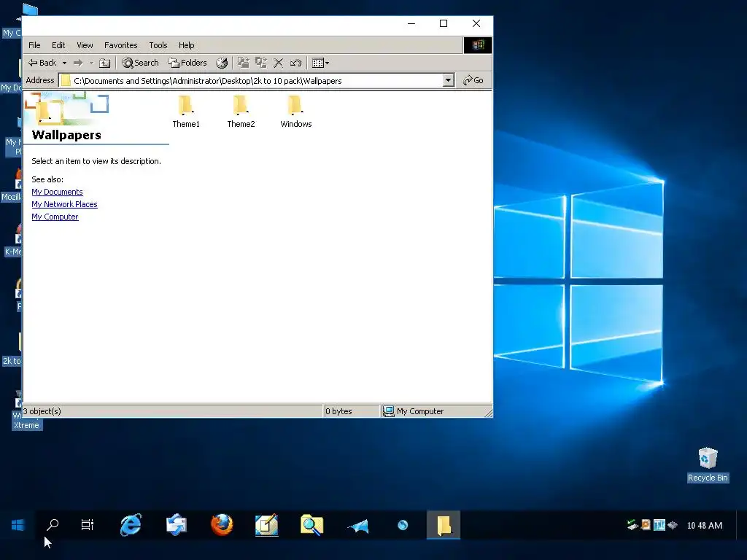Expand the address bar dropdown arrow
Image resolution: width=747 pixels, height=560 pixels.
[449, 80]
